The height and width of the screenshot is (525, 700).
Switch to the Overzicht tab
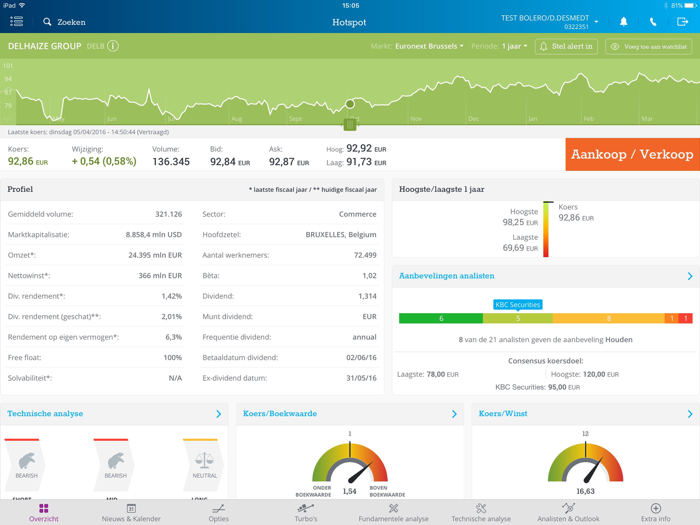44,512
